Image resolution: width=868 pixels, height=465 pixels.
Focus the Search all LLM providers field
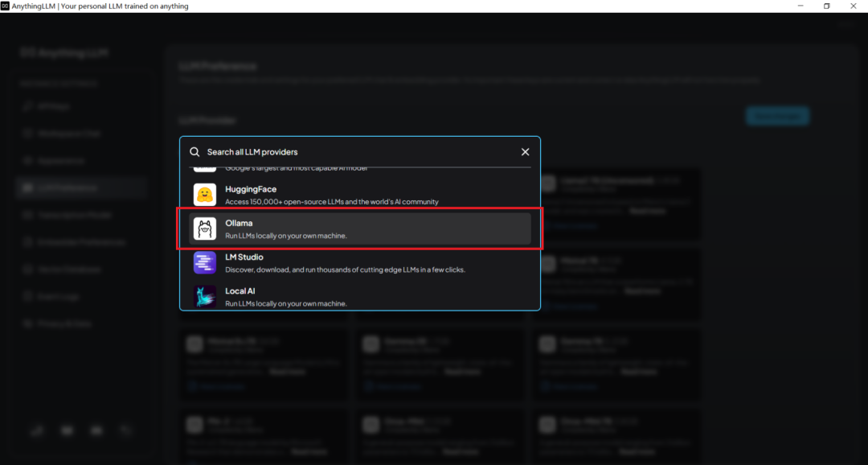[360, 152]
